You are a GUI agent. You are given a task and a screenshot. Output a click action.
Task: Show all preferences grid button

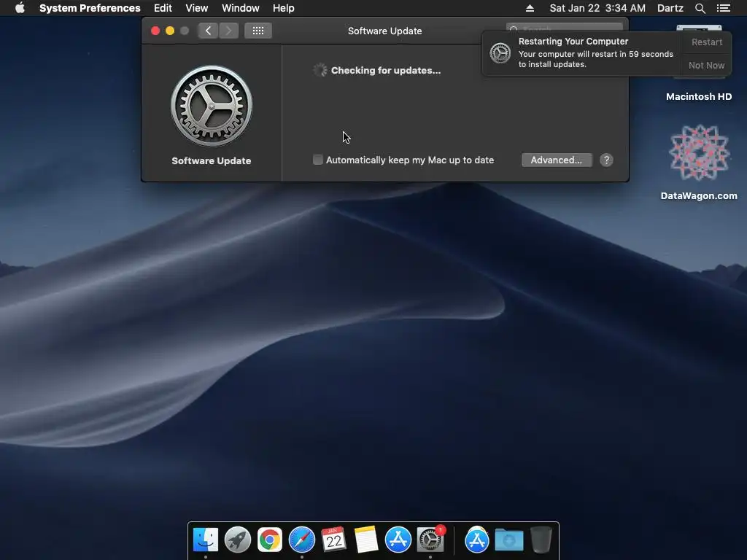[258, 31]
